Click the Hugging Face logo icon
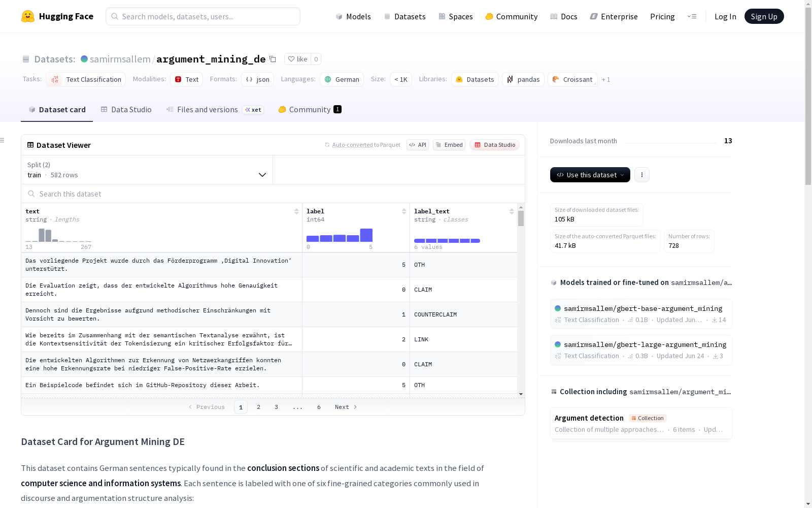This screenshot has height=508, width=812. [28, 16]
